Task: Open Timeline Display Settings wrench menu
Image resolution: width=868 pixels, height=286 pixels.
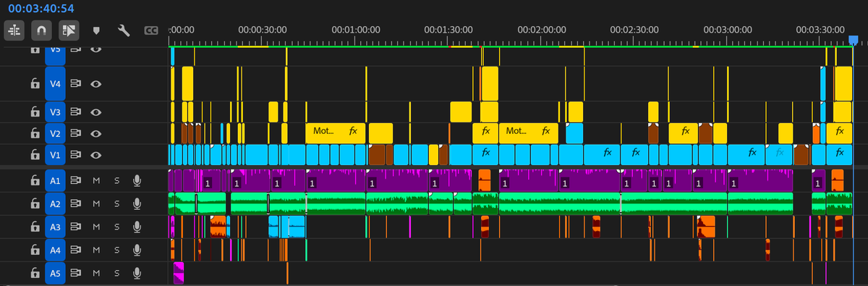Action: pos(123,30)
